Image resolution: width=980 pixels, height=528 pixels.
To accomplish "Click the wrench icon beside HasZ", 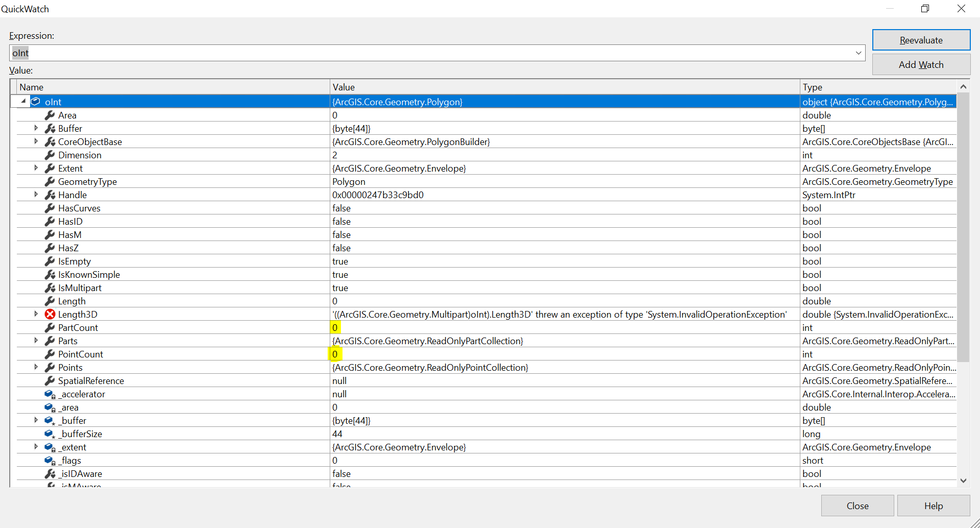I will pyautogui.click(x=50, y=248).
